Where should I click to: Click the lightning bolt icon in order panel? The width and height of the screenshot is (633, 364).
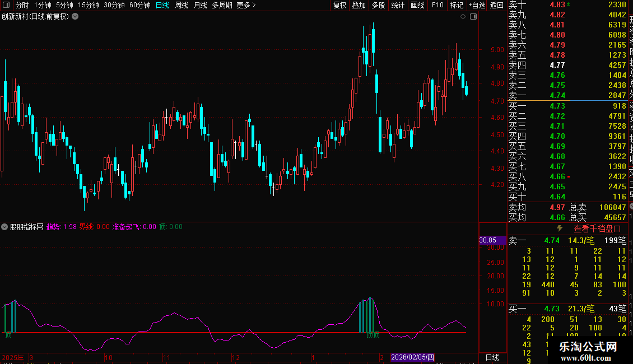(559, 228)
